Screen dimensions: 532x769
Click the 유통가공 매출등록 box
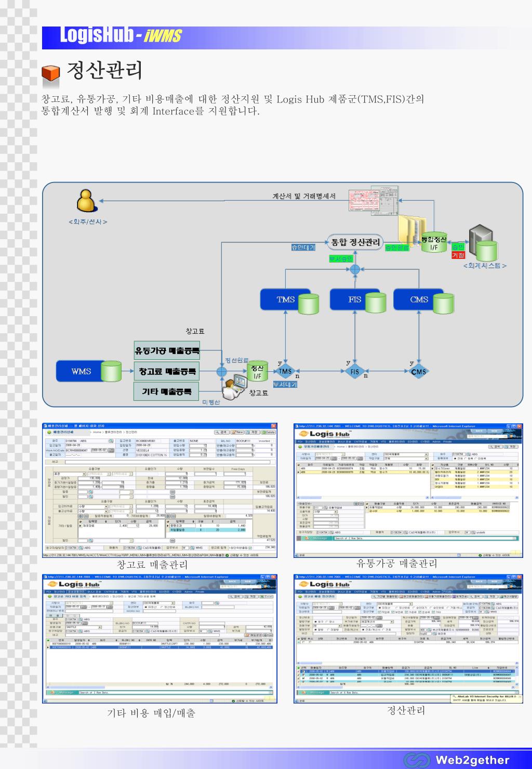(167, 351)
